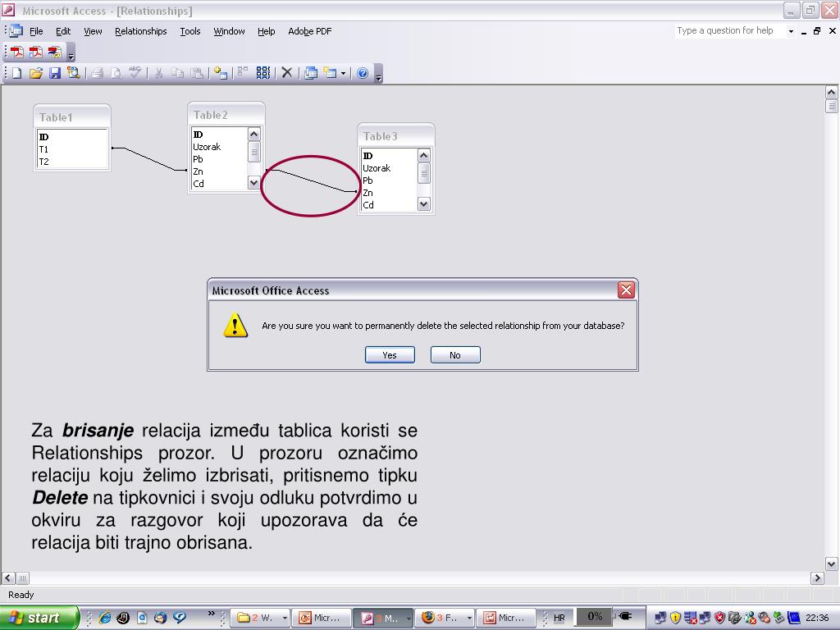Image resolution: width=840 pixels, height=630 pixels.
Task: Click the Type a question for help box
Action: coord(731,31)
